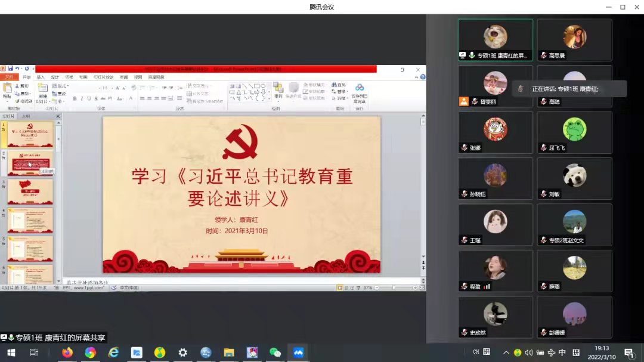Toggle Italic formatting in the font group
This screenshot has width=644, height=362.
point(82,99)
